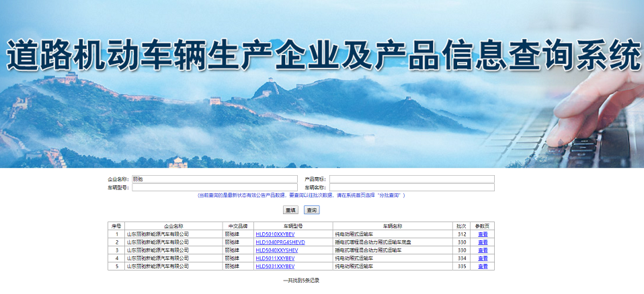644x294 pixels.
Task: Open vehicle model link HLD5010XXYBEV
Action: coord(275,234)
